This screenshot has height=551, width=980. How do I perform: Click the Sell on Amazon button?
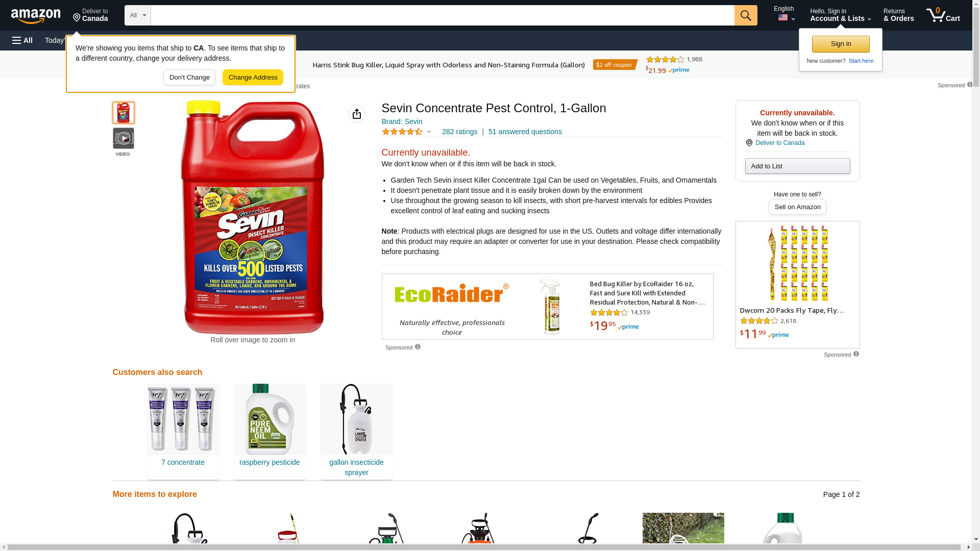click(797, 207)
